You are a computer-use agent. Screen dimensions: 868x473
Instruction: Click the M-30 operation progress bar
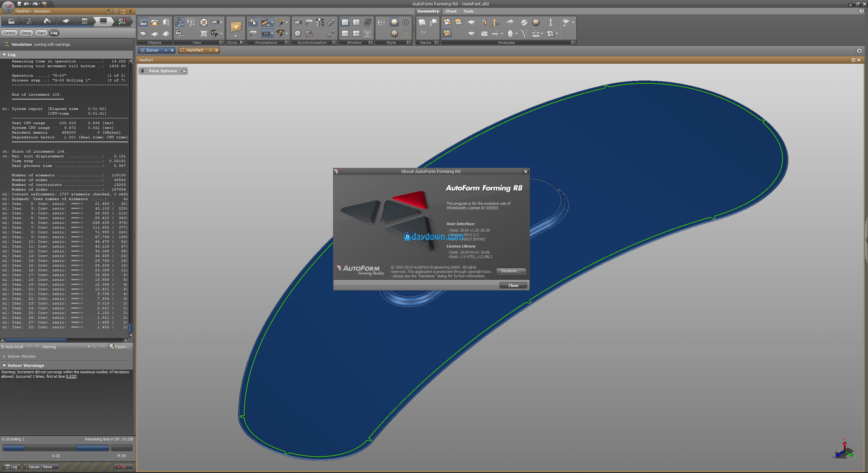coord(122,448)
